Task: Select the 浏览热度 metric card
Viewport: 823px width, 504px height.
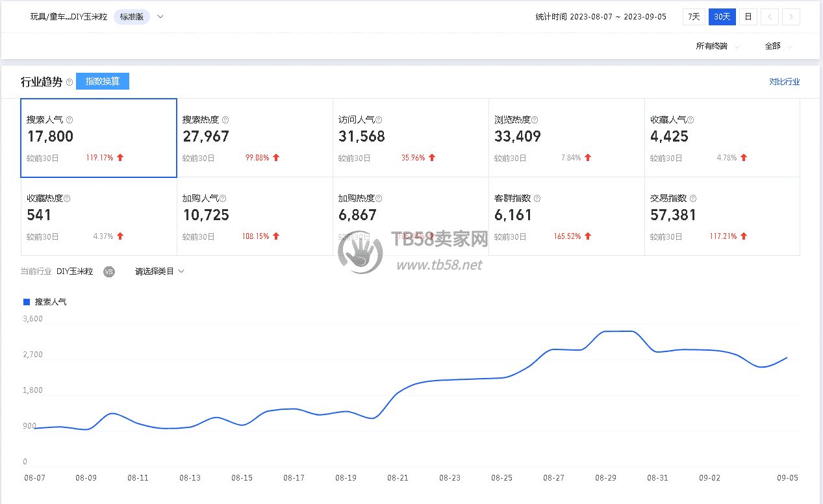Action: pyautogui.click(x=566, y=138)
